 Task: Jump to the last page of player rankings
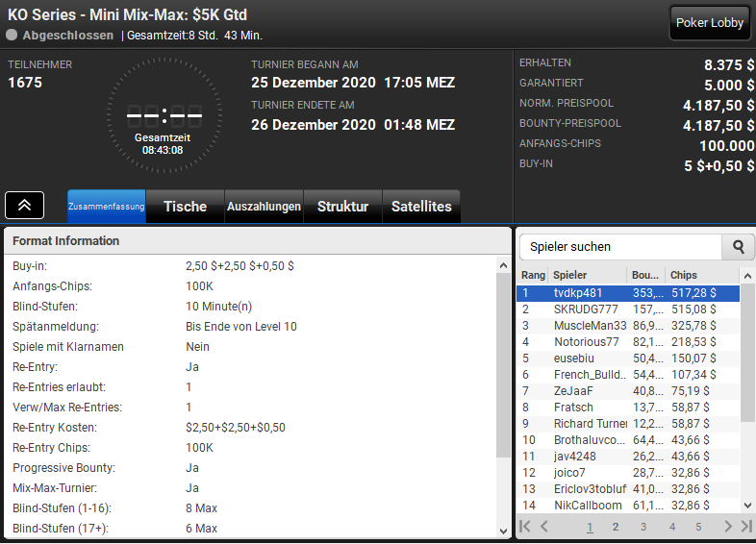[745, 526]
